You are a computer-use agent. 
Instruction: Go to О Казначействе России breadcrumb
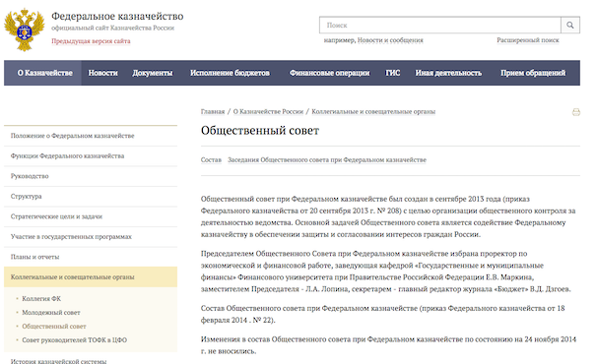click(x=268, y=111)
